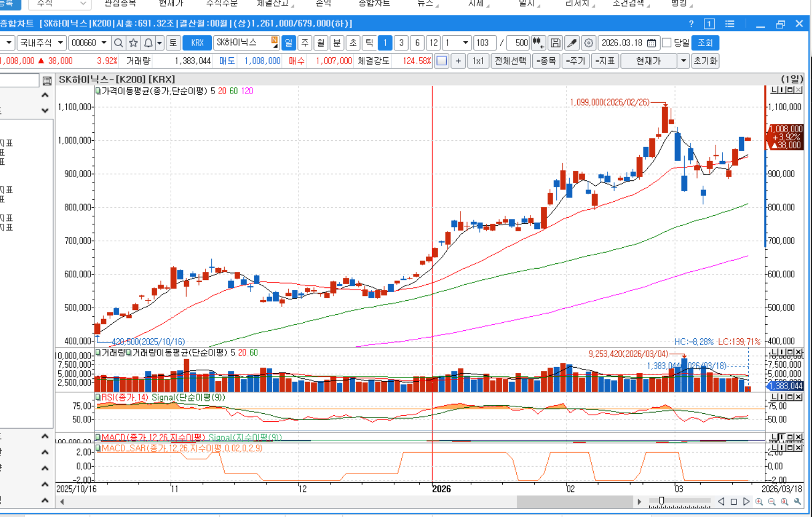
Task: Open the 현재가 top menu
Action: coord(171,3)
